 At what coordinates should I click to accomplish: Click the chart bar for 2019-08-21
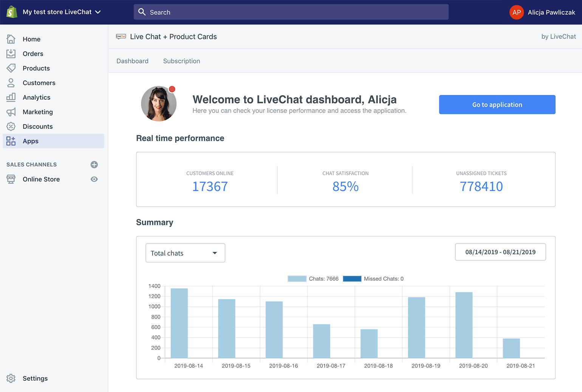(511, 348)
